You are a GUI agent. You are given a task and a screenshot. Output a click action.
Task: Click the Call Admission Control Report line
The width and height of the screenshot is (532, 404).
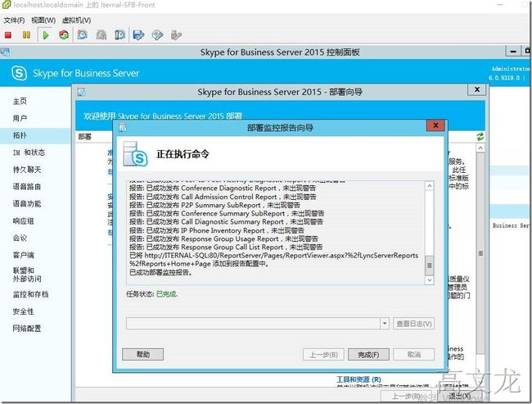pyautogui.click(x=223, y=197)
